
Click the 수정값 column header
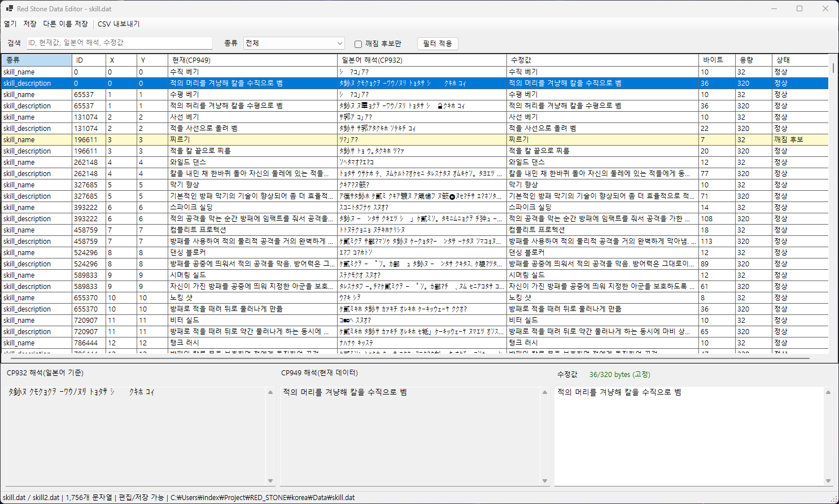click(x=603, y=60)
